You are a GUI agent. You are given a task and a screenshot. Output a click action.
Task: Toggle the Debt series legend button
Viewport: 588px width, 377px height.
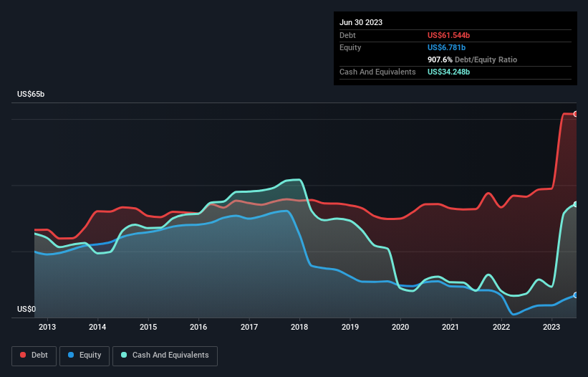[34, 355]
